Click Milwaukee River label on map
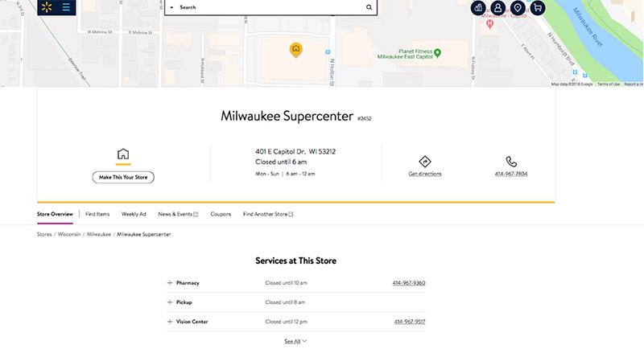Viewport: 644px width, 349px height. pos(588,27)
